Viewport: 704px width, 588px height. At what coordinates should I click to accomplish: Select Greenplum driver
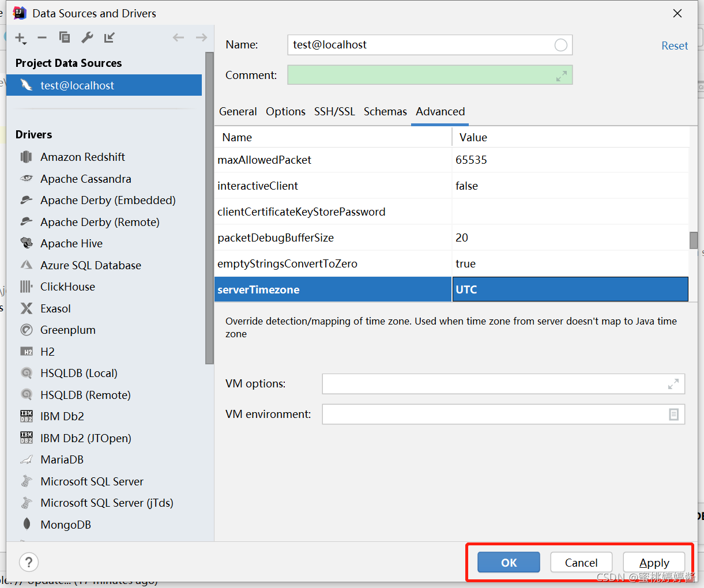point(68,330)
